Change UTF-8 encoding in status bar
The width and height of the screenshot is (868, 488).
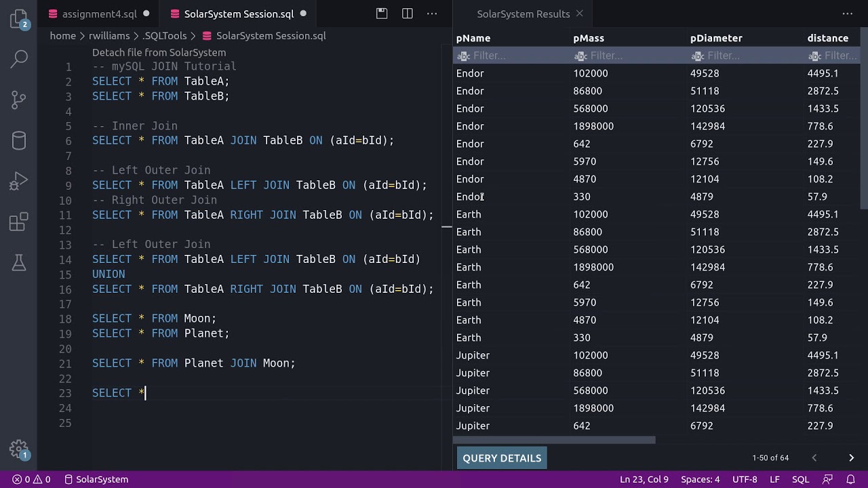coord(745,479)
